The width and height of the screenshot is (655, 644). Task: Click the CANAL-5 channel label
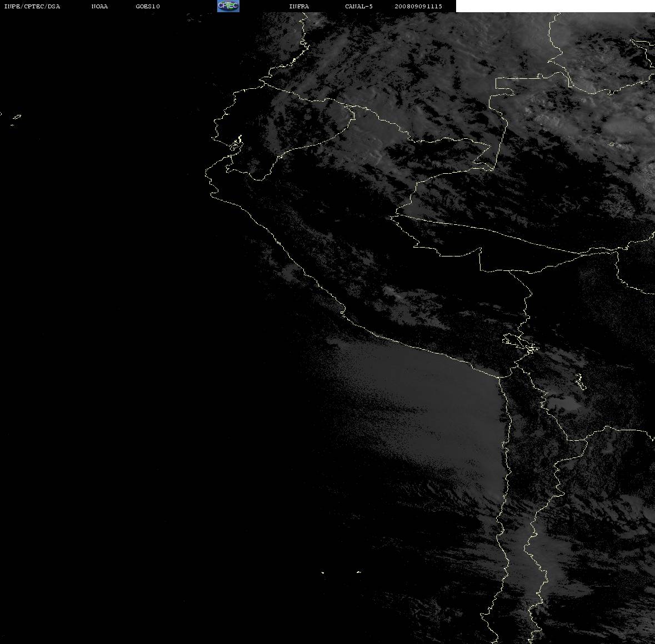359,6
